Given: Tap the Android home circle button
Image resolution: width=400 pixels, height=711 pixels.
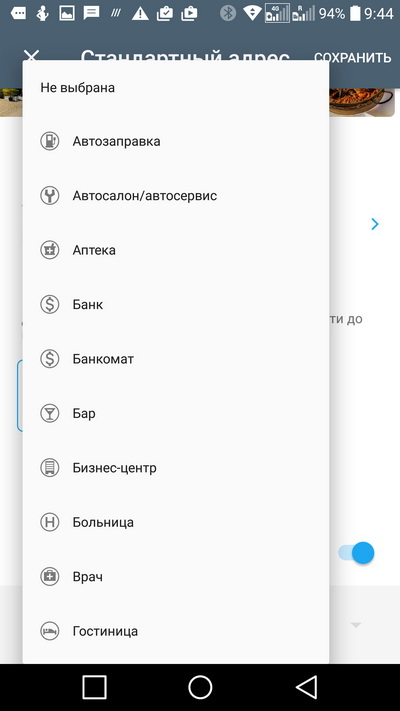Looking at the screenshot, I should 200,687.
